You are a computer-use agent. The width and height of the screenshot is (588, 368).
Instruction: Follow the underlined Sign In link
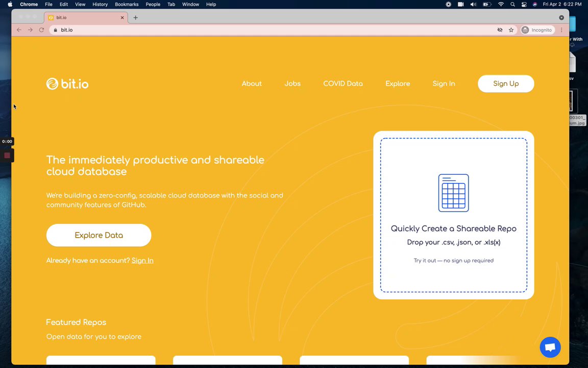pos(142,260)
